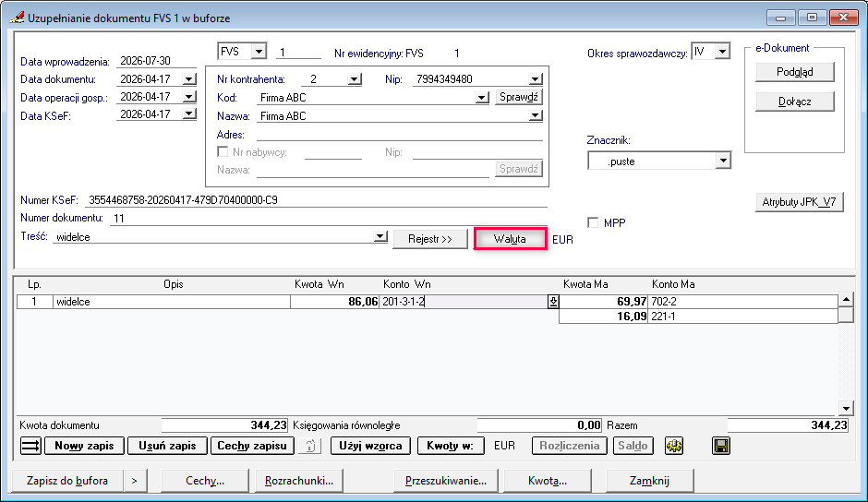Screen dimensions: 868x502
Task: Click the Rozliczenia button
Action: (x=570, y=446)
